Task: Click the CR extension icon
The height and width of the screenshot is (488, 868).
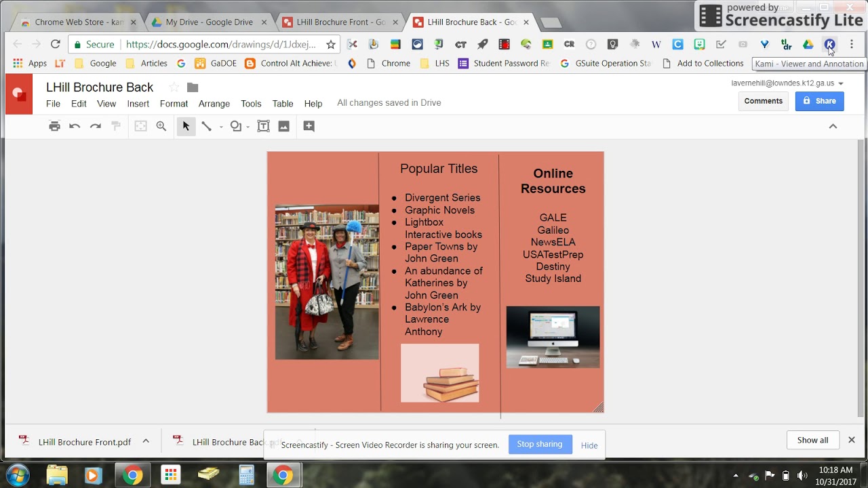Action: click(569, 44)
